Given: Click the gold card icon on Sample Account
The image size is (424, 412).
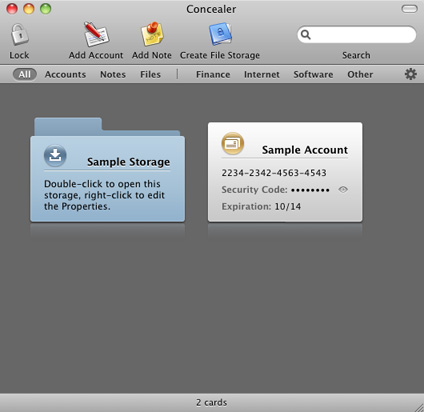Looking at the screenshot, I should coord(233,144).
